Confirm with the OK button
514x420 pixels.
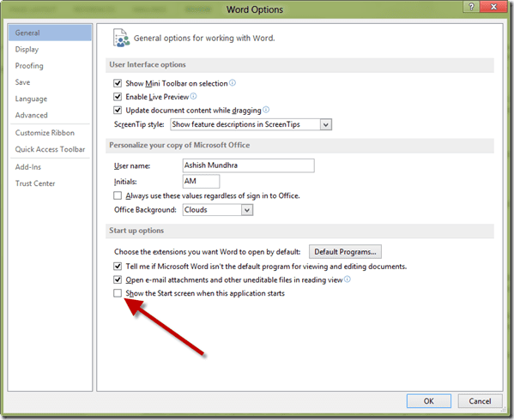click(x=429, y=401)
